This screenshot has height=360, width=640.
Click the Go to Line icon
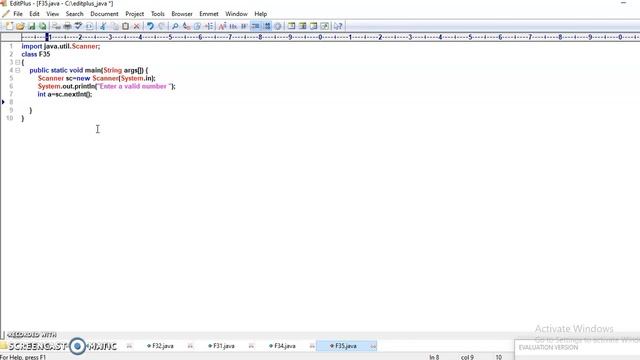tap(209, 26)
